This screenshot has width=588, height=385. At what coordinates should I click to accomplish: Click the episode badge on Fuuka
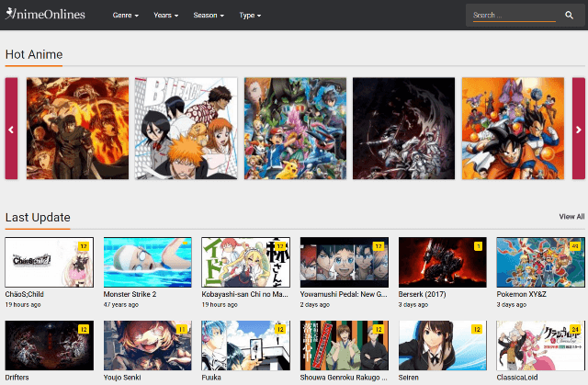280,330
